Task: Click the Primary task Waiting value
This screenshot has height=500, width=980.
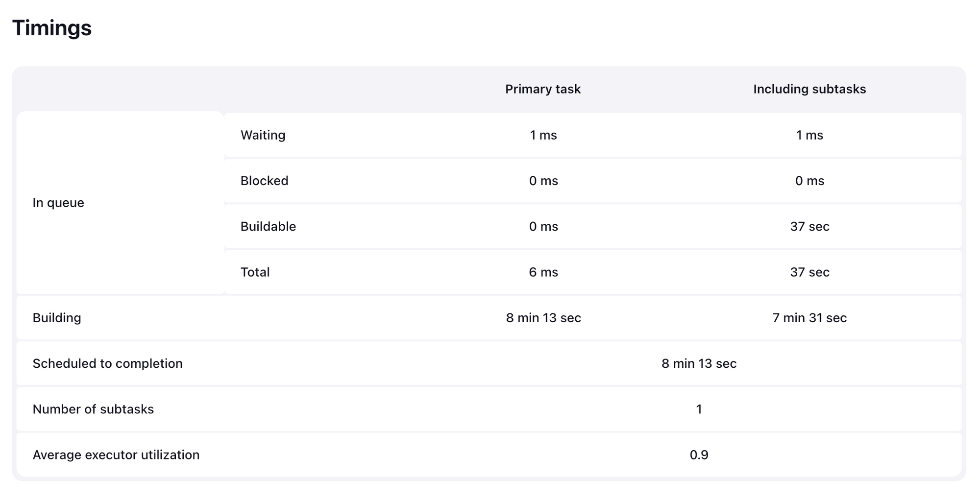Action: click(543, 135)
